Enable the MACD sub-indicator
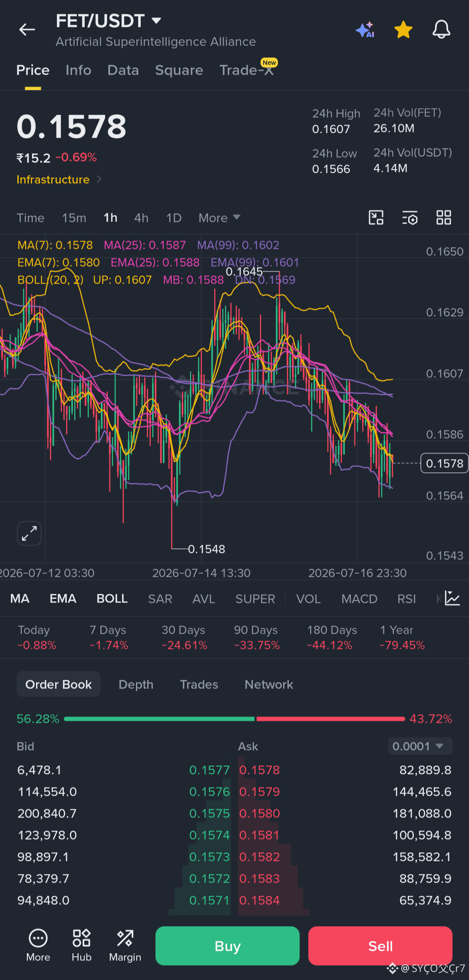 359,599
